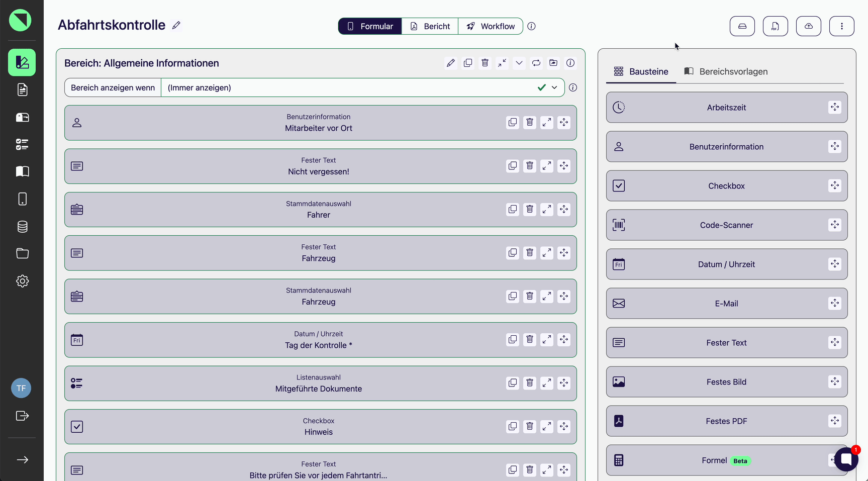Screen dimensions: 868x481
Task: Click the move handle on the Checkbox building block
Action: tap(834, 185)
